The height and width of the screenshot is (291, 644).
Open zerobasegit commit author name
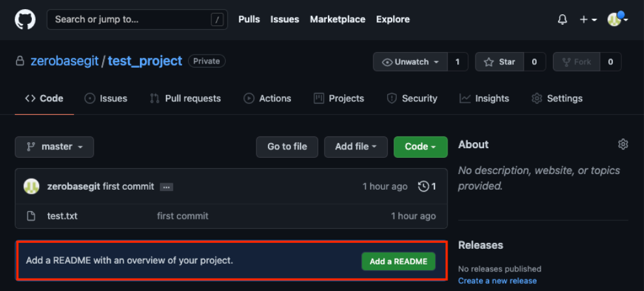coord(74,186)
